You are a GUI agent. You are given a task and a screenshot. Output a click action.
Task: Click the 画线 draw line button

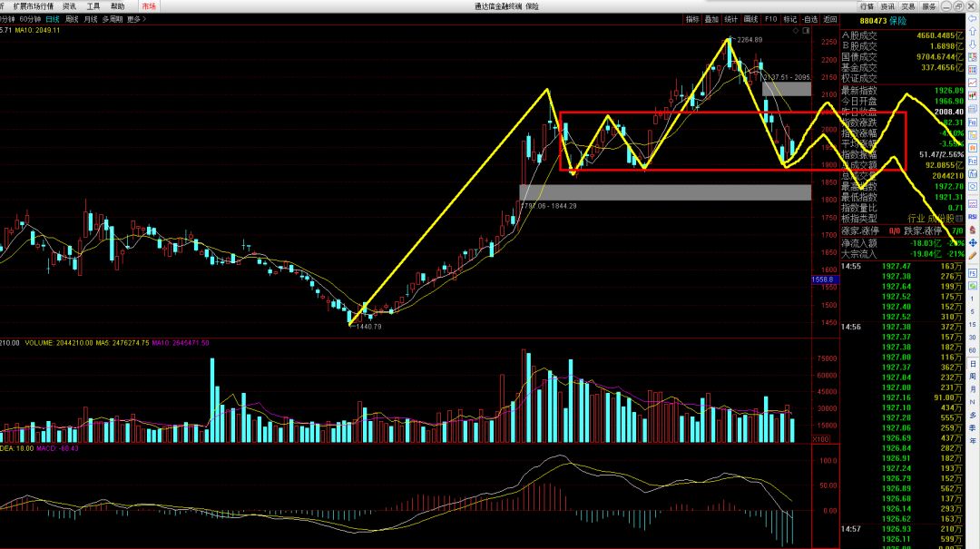click(x=750, y=19)
